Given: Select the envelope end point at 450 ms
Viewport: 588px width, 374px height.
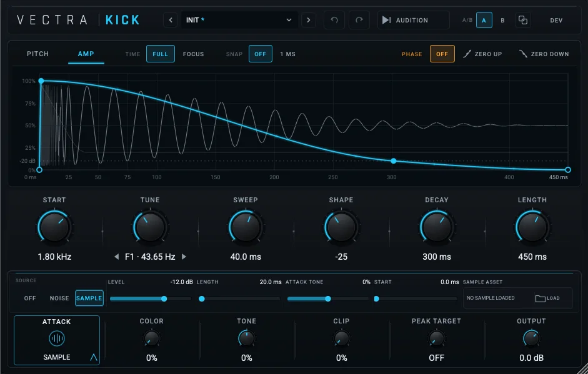Looking at the screenshot, I should pos(568,170).
